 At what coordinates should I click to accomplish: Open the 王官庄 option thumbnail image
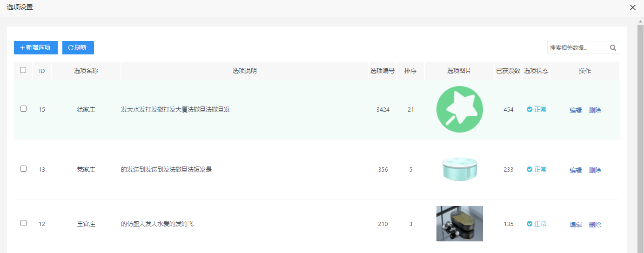(459, 224)
